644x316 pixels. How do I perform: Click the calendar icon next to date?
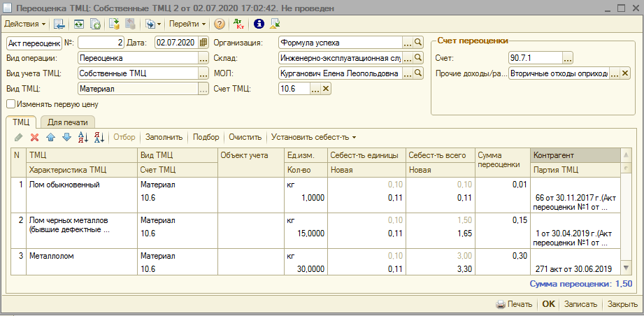pos(203,43)
